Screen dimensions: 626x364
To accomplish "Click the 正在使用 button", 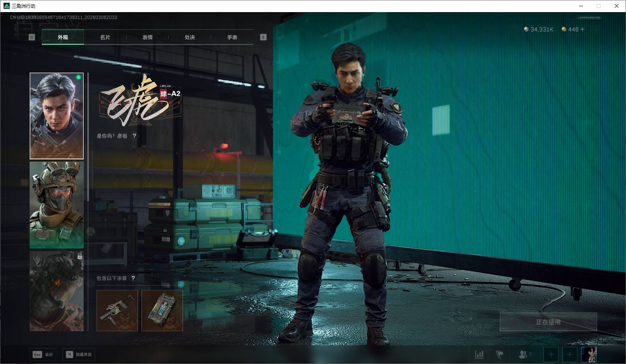I will [548, 322].
